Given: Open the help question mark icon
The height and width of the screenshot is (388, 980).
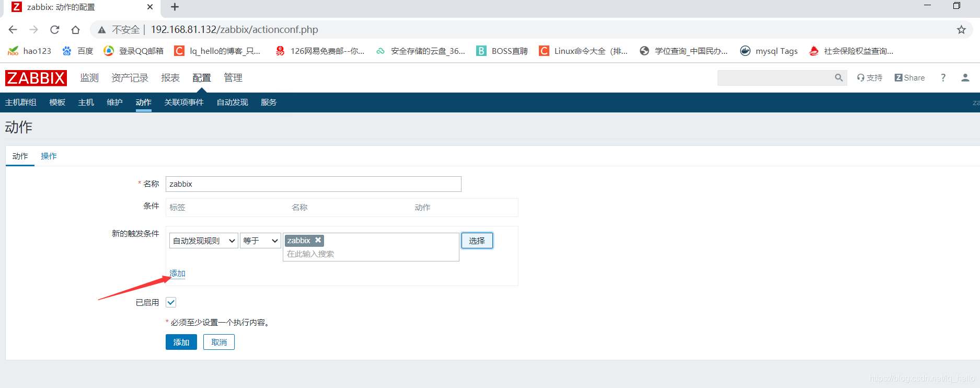Looking at the screenshot, I should 943,77.
